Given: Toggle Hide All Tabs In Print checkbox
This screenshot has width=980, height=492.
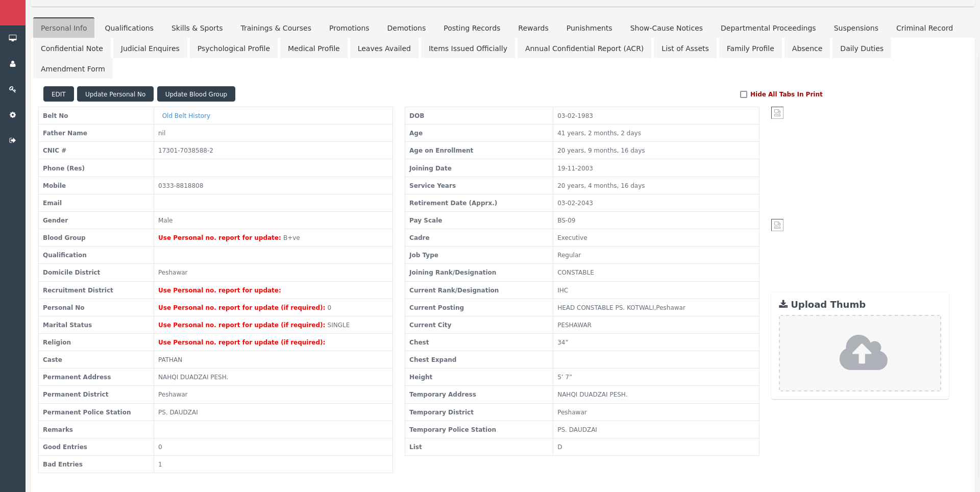Looking at the screenshot, I should pos(744,94).
